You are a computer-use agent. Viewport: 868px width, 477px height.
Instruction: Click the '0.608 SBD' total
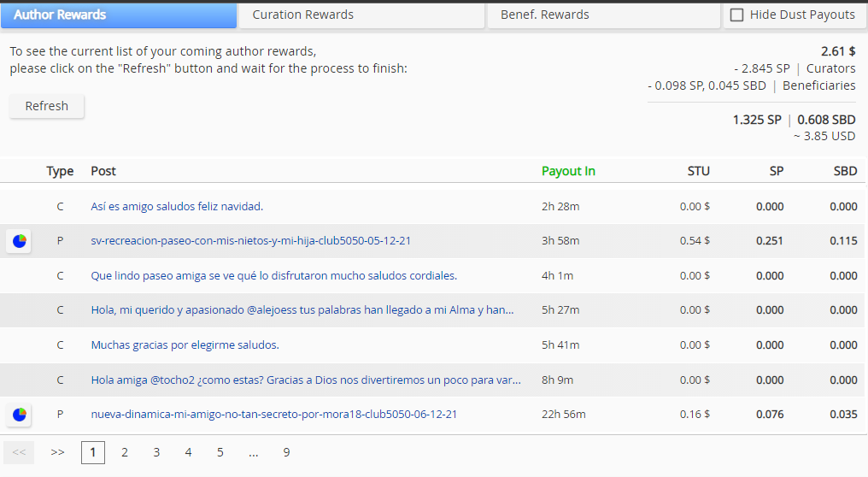click(x=826, y=120)
